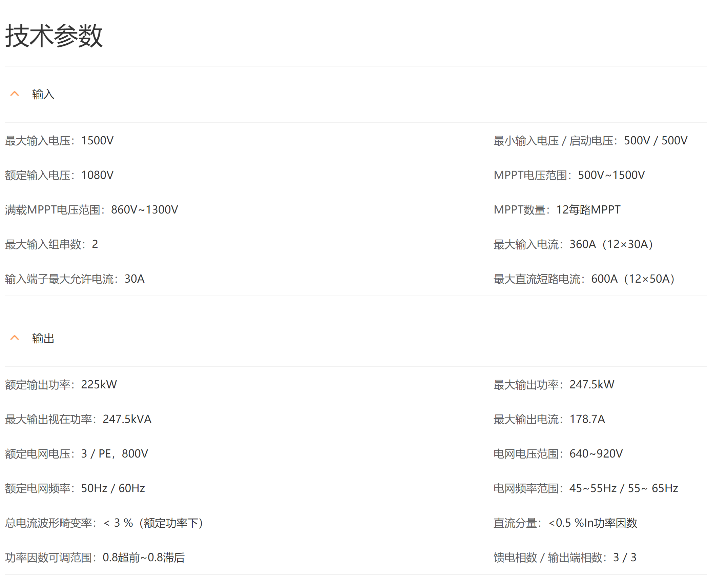Collapse the 输入 section chevron

tap(15, 94)
